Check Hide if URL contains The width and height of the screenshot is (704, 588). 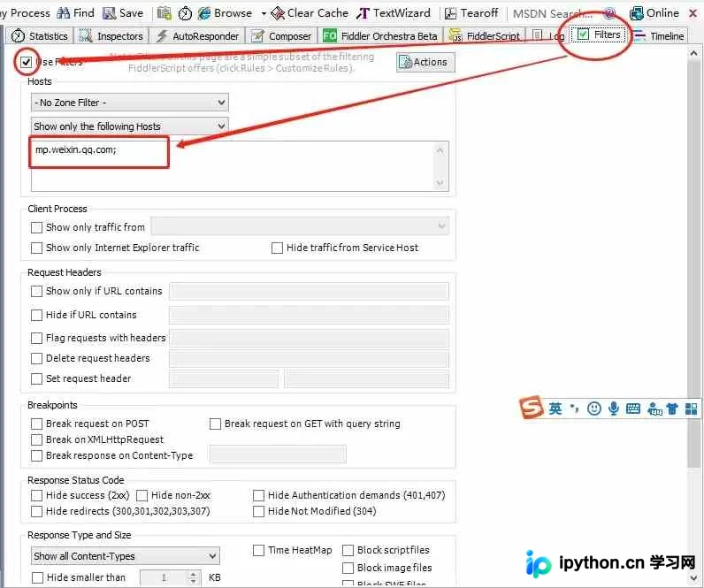pyautogui.click(x=37, y=315)
